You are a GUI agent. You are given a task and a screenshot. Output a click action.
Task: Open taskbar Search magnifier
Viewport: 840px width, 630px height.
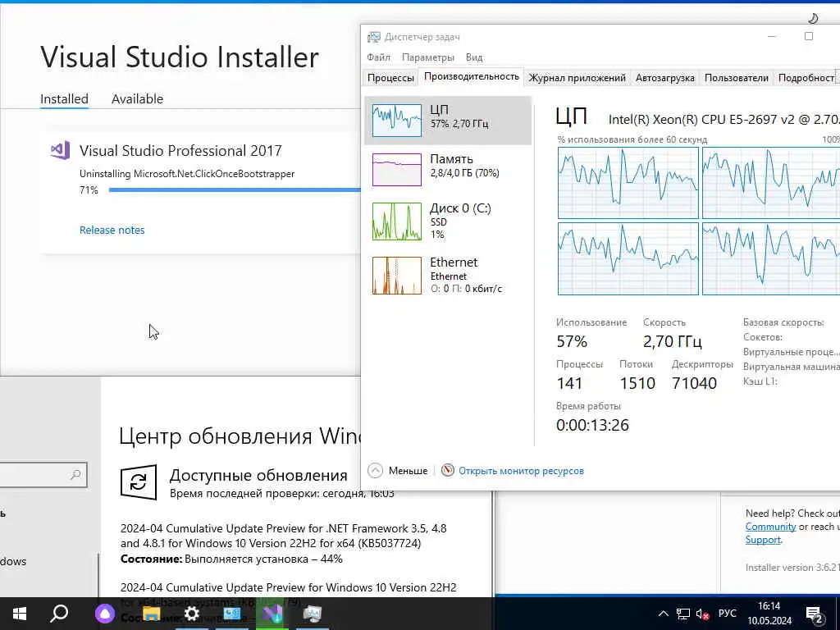tap(59, 614)
